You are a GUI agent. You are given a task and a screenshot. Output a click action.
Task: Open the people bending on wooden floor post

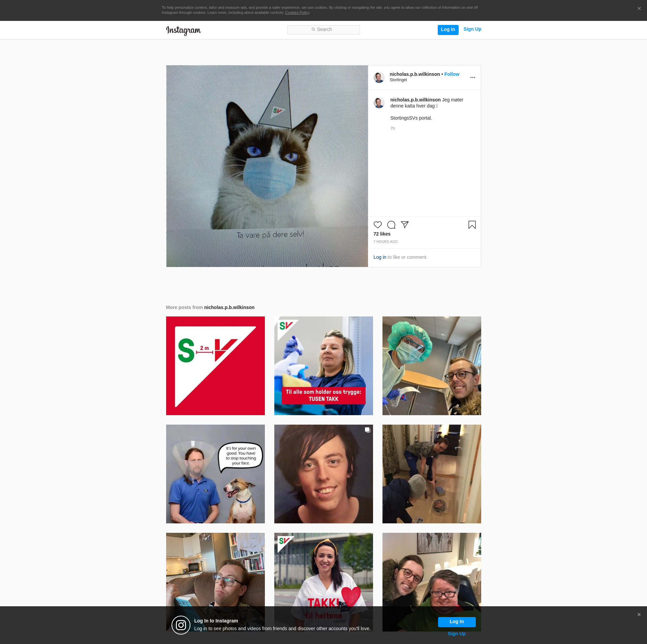coord(432,474)
